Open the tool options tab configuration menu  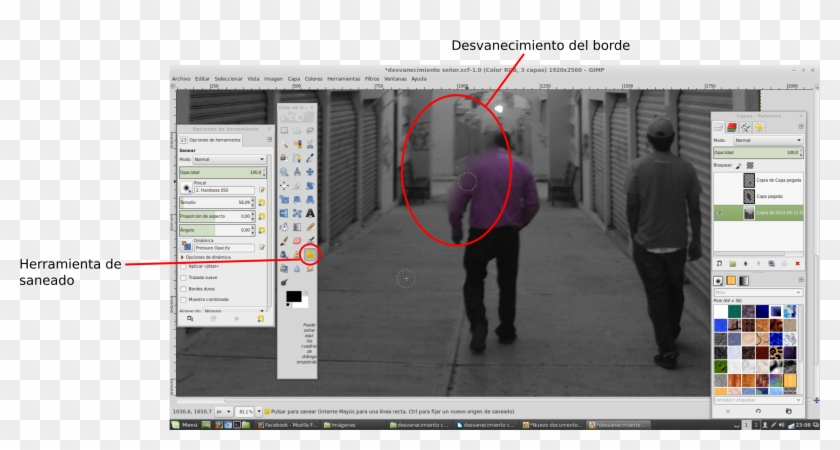[269, 139]
